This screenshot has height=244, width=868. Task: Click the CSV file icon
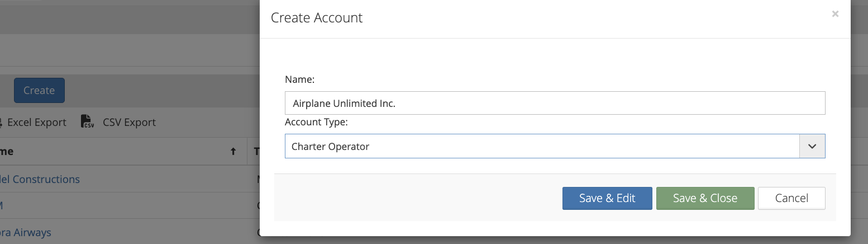87,121
